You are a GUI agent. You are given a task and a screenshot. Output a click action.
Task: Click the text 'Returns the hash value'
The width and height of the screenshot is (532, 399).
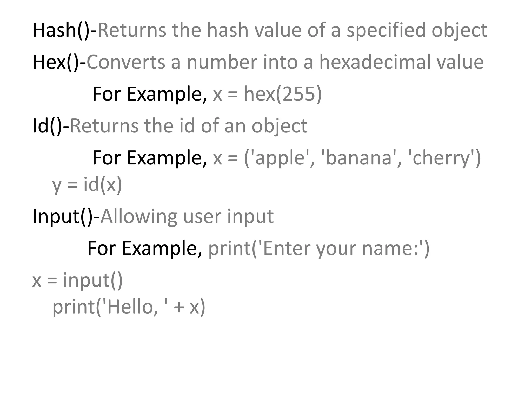click(197, 30)
